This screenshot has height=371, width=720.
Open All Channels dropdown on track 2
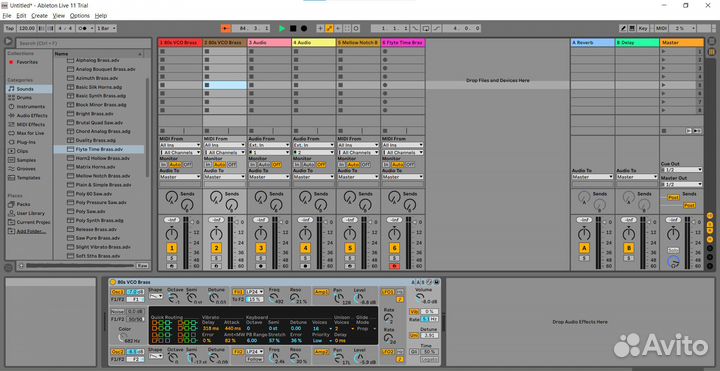tap(225, 152)
